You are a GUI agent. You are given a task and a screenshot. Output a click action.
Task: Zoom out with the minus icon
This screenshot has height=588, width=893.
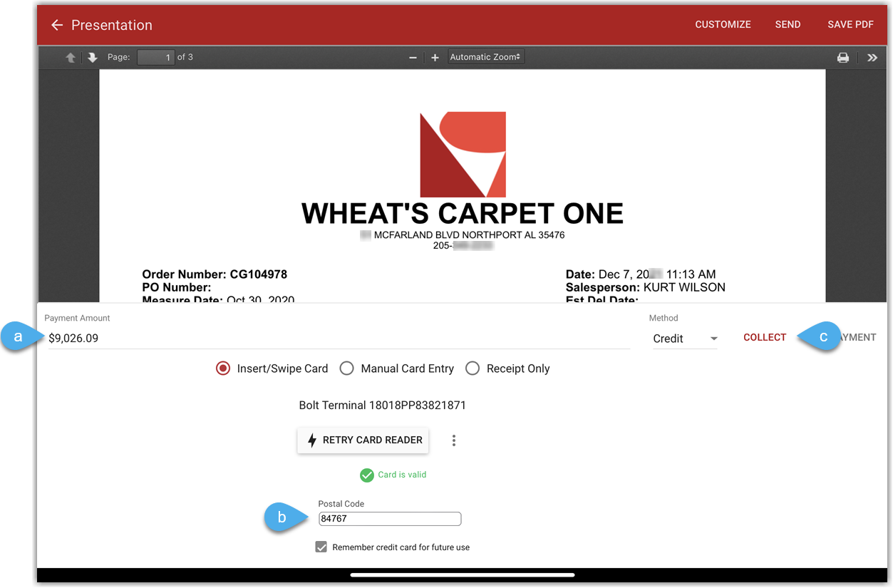point(413,58)
